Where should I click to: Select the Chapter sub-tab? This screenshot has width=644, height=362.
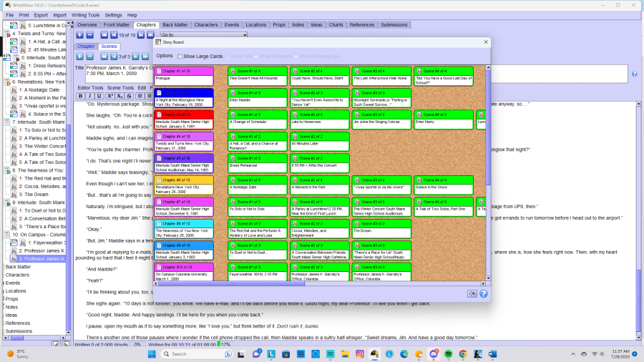coord(86,47)
